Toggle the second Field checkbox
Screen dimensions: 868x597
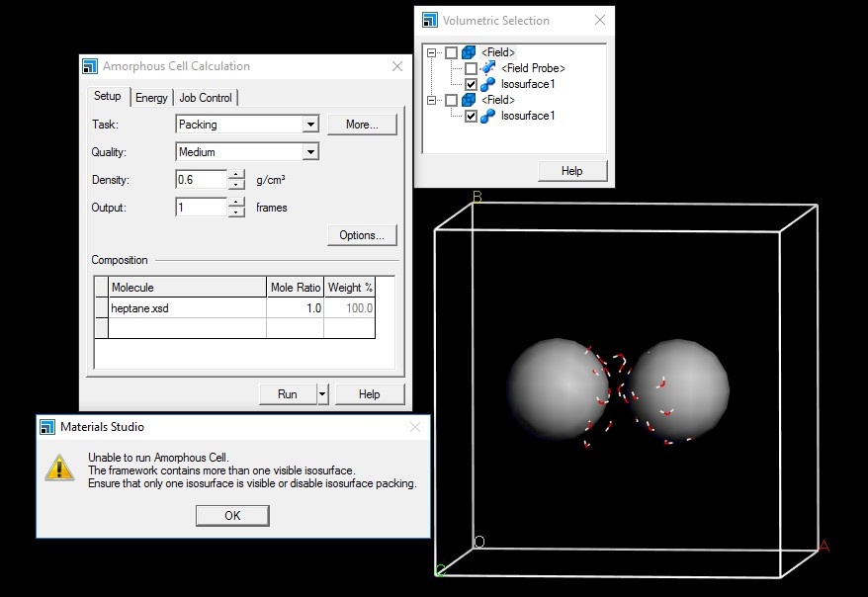pyautogui.click(x=451, y=100)
